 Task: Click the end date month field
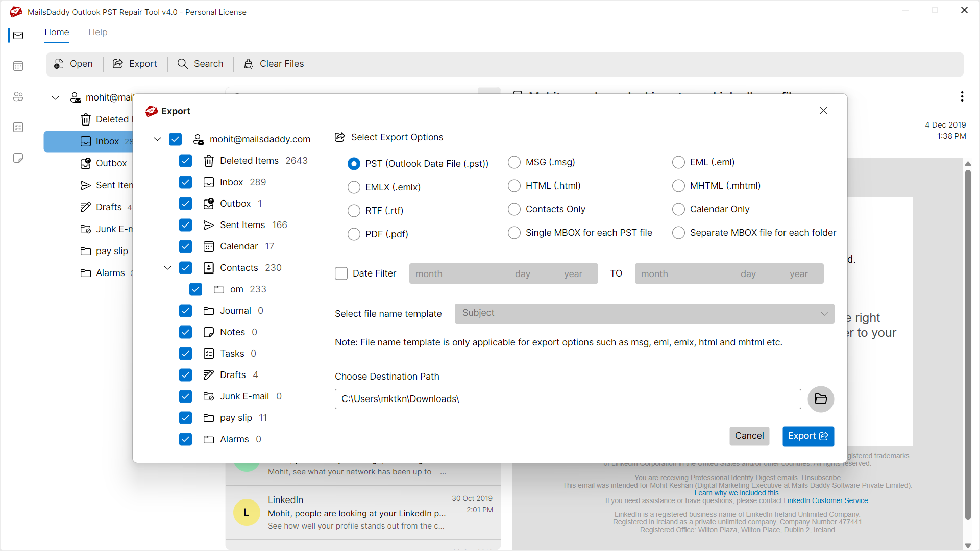click(x=654, y=274)
